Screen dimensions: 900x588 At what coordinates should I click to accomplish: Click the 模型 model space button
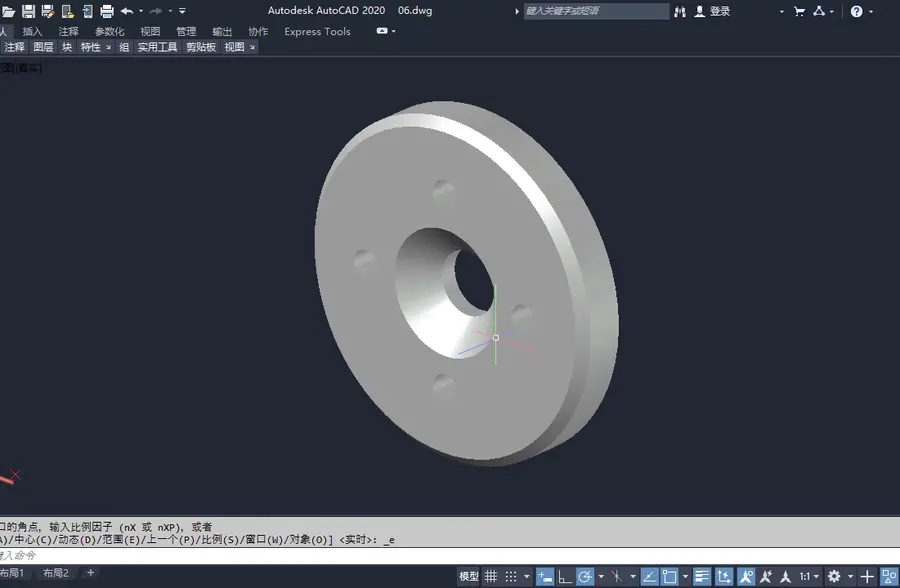[468, 576]
